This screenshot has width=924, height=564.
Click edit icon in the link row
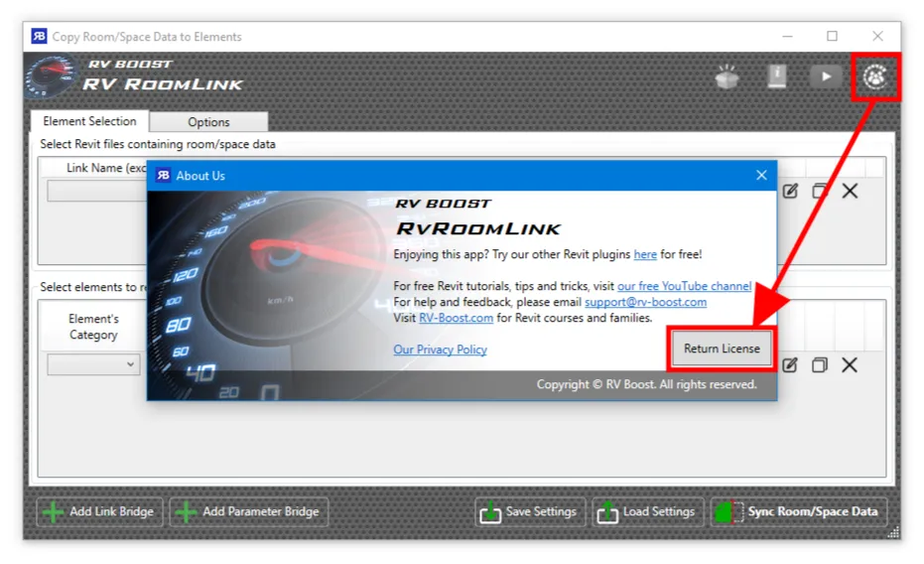[790, 191]
